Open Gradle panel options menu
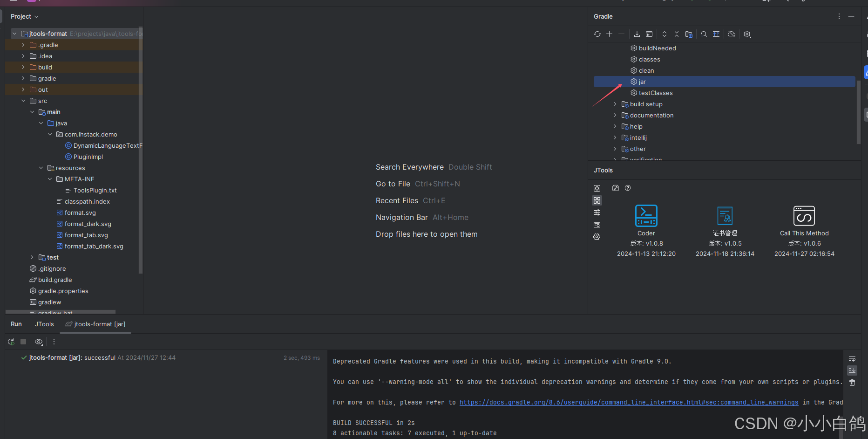Viewport: 868px width, 439px height. click(839, 16)
